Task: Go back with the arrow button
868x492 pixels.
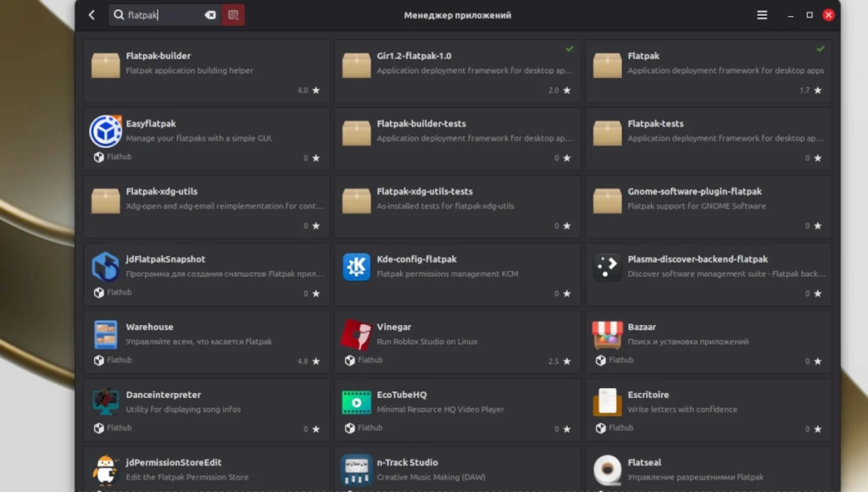Action: pos(92,15)
